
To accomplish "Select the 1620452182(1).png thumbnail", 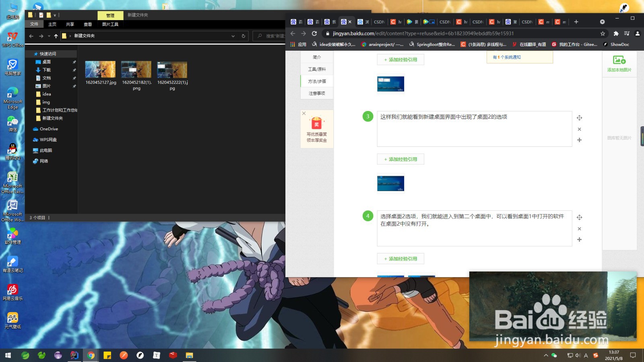I will click(x=136, y=70).
